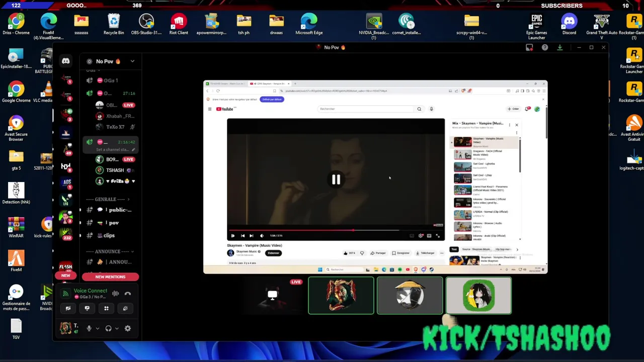Screen dimensions: 644x362
Task: Focus the shared YouTube stream view
Action: pos(375,177)
